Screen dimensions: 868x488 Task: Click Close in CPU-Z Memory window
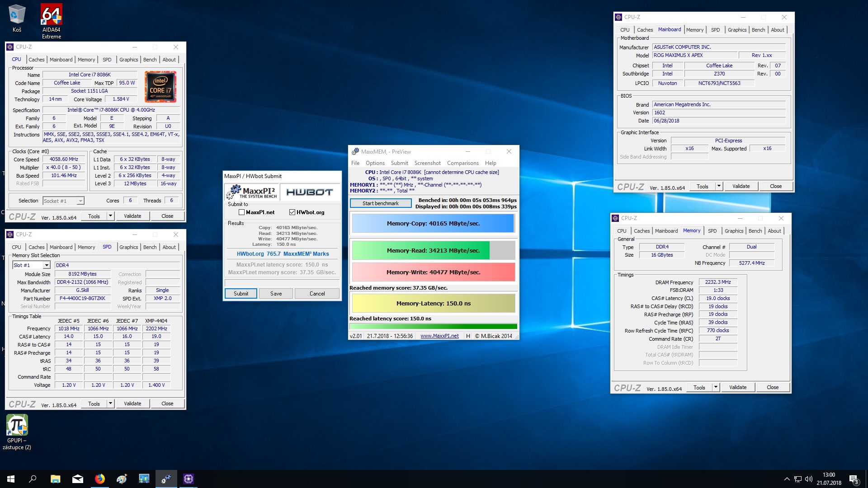point(773,387)
